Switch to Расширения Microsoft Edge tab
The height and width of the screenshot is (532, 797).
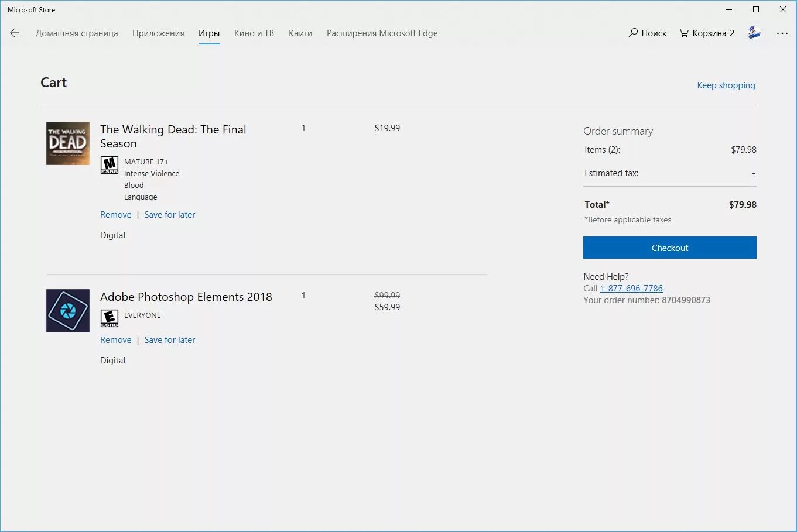pyautogui.click(x=382, y=33)
